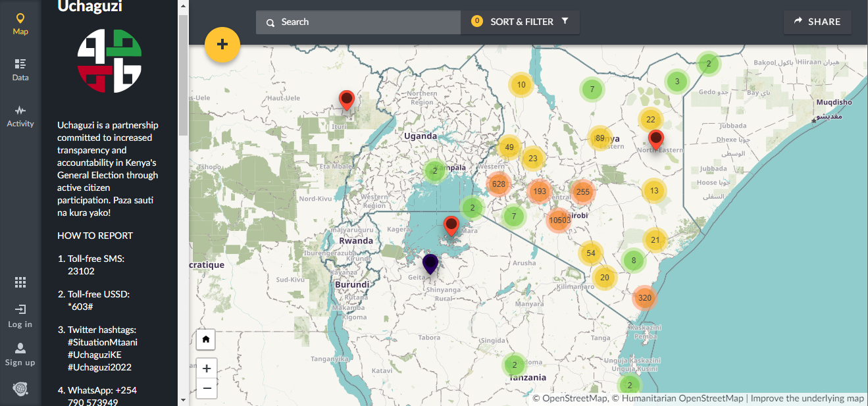This screenshot has height=406, width=868.
Task: Open the 21 reports cluster
Action: [655, 240]
